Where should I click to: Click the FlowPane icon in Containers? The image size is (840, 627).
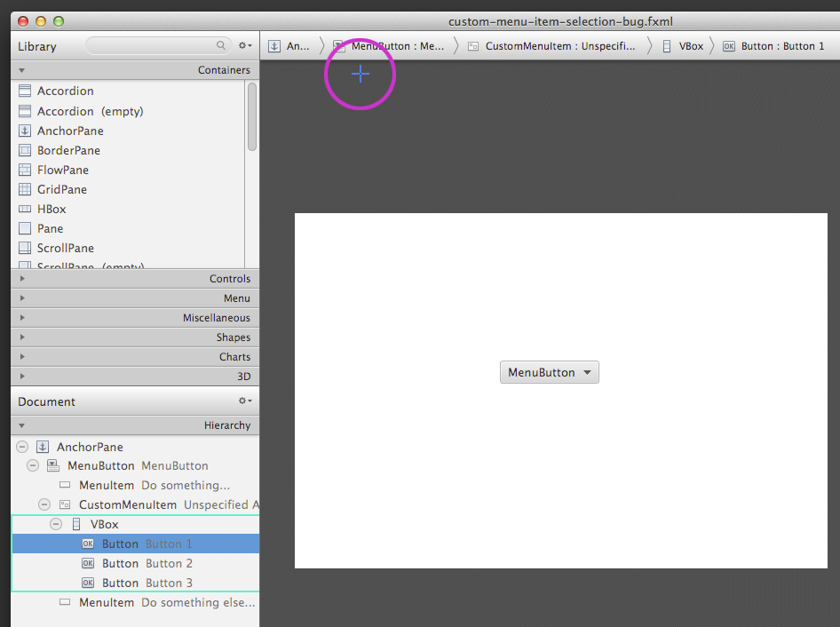(25, 170)
